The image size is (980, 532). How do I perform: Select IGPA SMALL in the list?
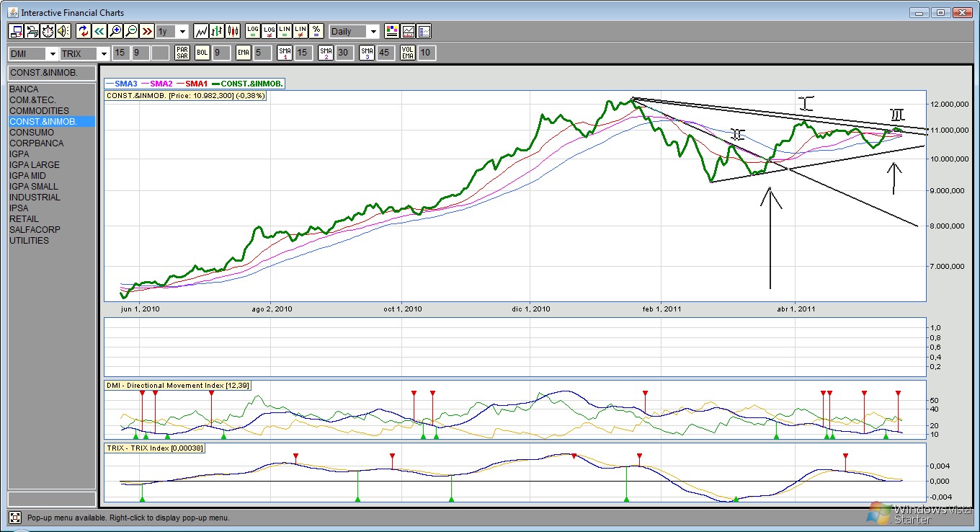pyautogui.click(x=34, y=187)
